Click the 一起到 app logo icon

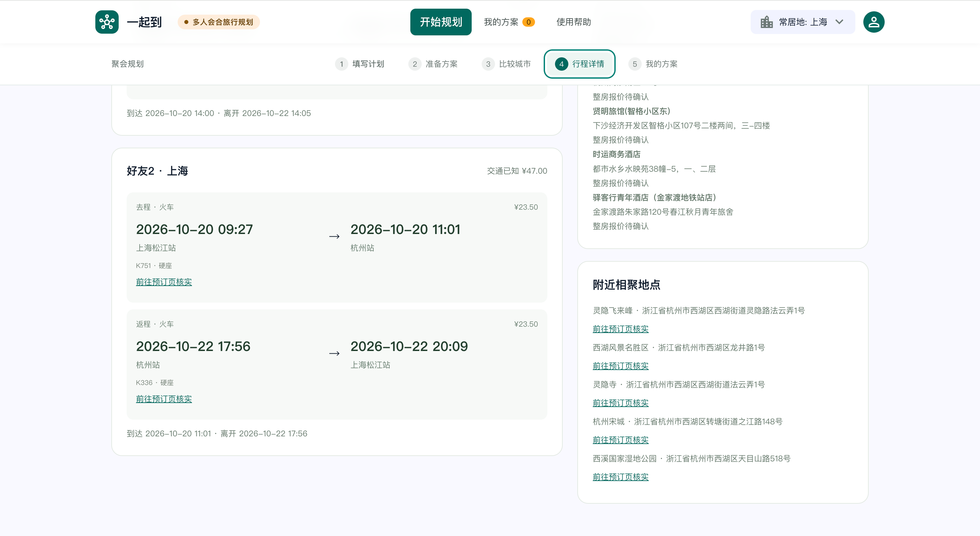107,22
